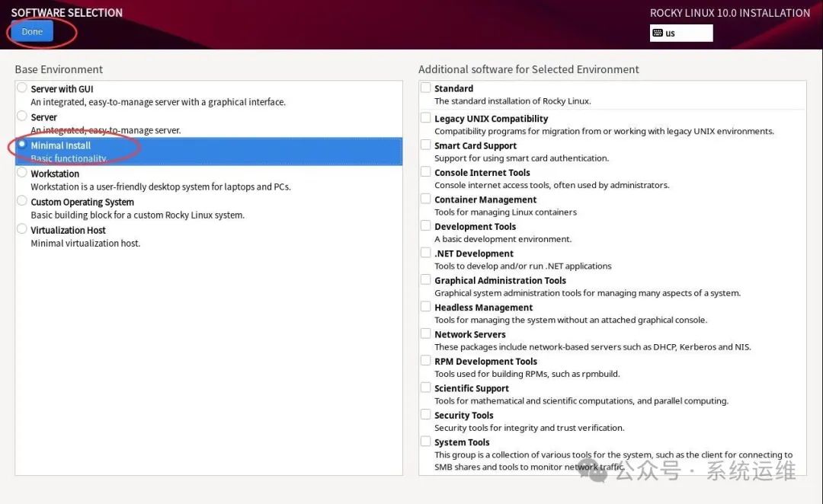Tick .NET Development checkbox
The height and width of the screenshot is (504, 823).
tap(426, 253)
